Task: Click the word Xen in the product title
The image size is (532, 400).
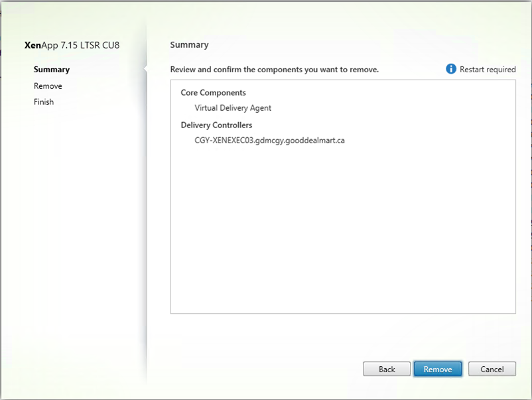Action: click(x=33, y=45)
